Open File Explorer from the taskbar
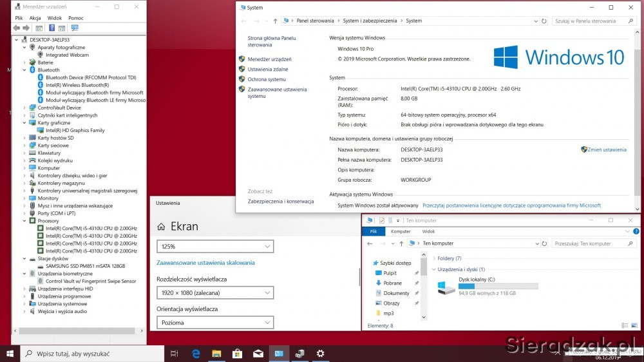Viewport: 644px width, 362px height. (x=216, y=354)
